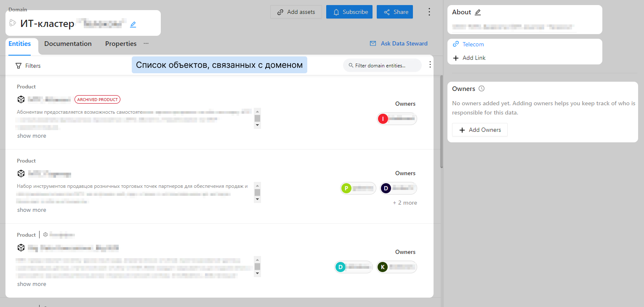This screenshot has height=307, width=644.
Task: Click the cube icon of the archived product
Action: point(21,99)
